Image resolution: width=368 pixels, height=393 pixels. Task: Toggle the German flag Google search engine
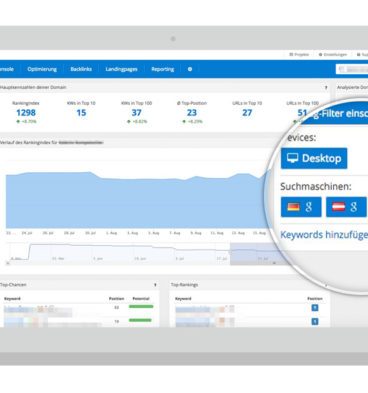pyautogui.click(x=301, y=207)
